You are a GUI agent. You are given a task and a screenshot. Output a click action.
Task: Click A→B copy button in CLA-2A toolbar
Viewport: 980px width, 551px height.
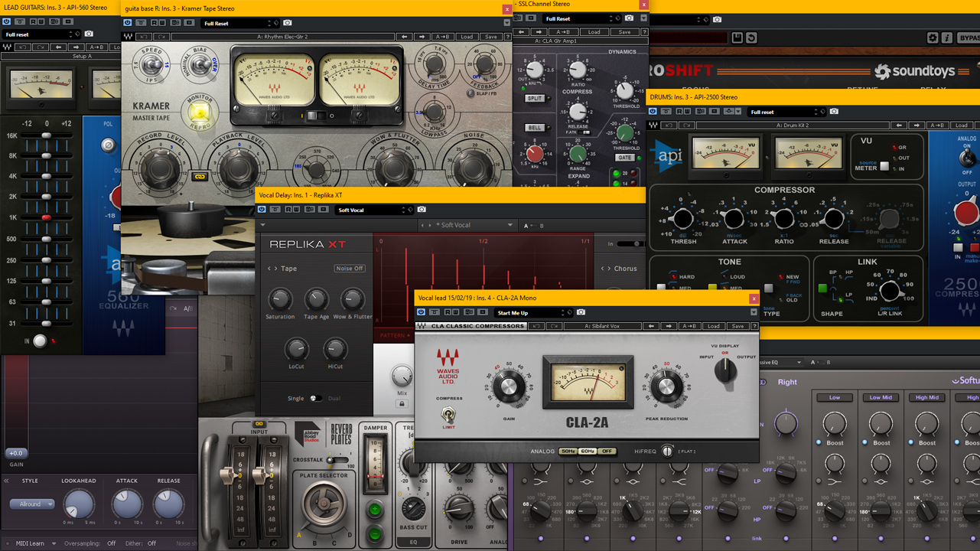click(x=689, y=326)
